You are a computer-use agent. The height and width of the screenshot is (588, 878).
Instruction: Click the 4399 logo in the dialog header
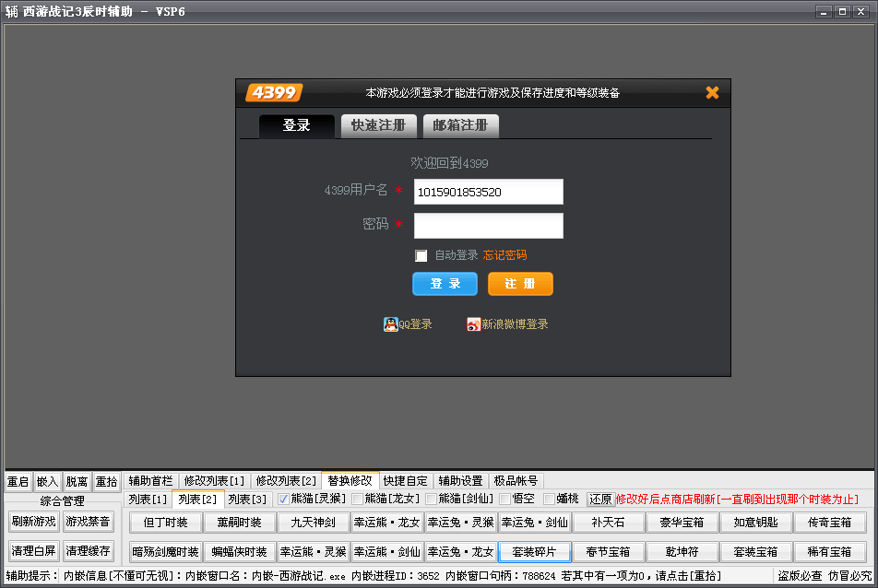[274, 92]
